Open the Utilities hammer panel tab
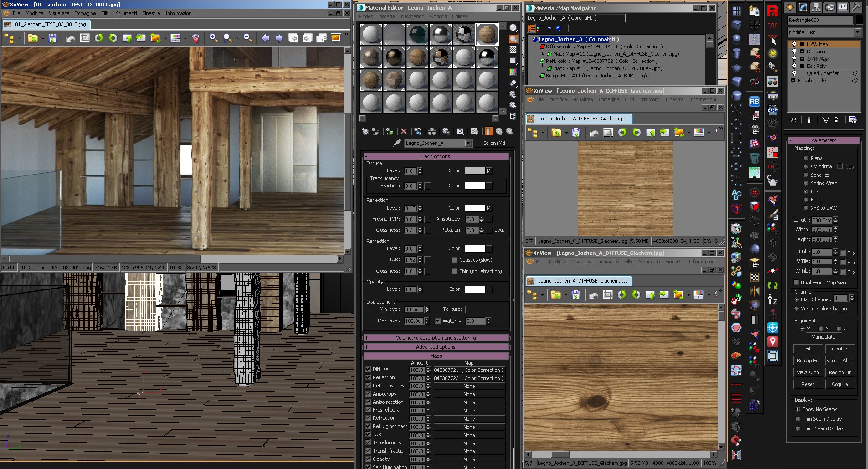Viewport: 868px width, 469px height. pyautogui.click(x=856, y=7)
